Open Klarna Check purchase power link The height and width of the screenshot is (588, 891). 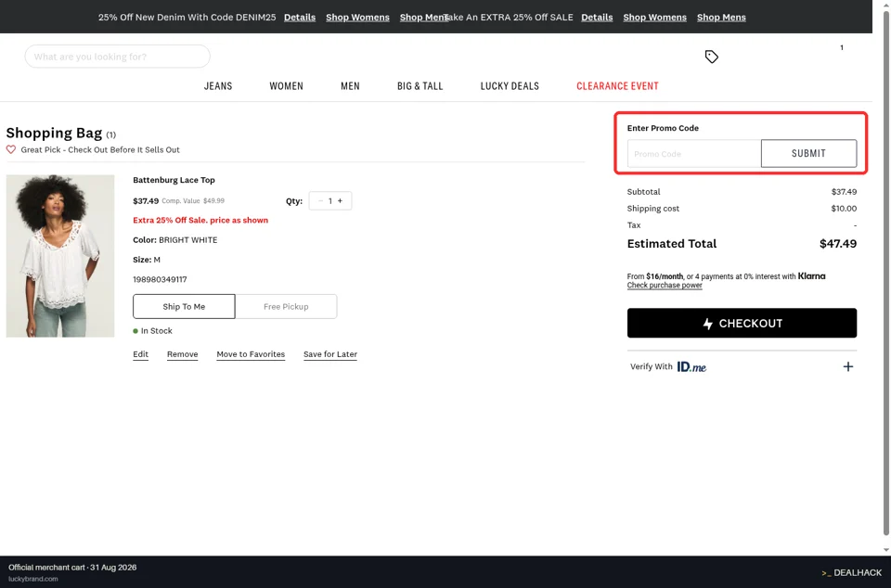[x=665, y=286]
